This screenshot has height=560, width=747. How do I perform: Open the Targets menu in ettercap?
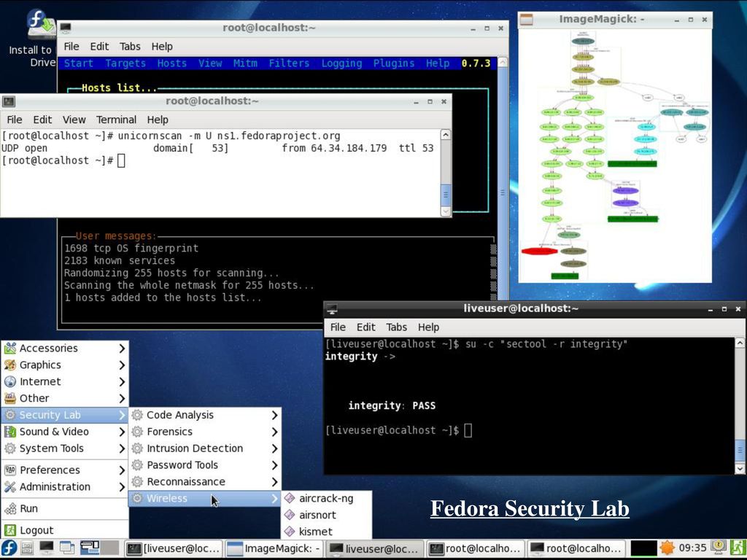pos(125,63)
